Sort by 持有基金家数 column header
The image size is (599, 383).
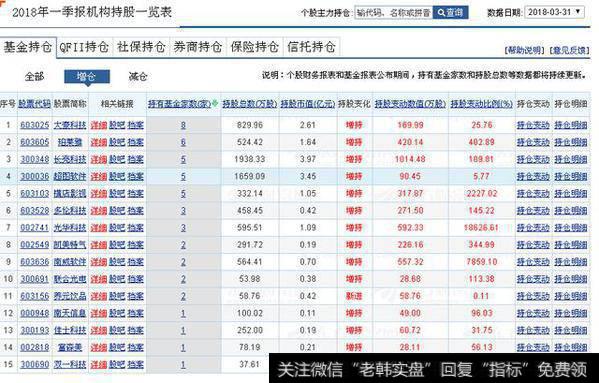click(180, 104)
